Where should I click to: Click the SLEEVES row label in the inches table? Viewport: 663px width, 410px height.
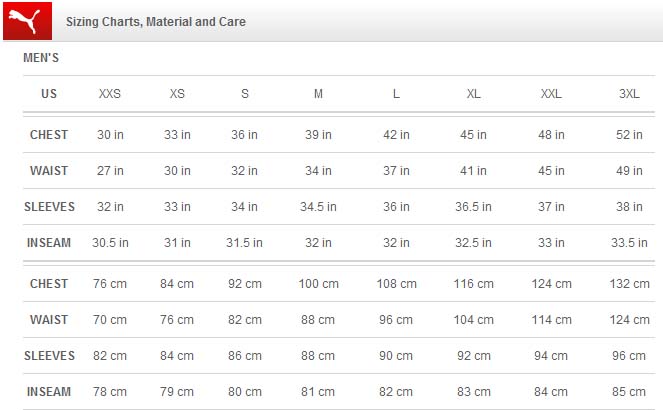[x=49, y=207]
